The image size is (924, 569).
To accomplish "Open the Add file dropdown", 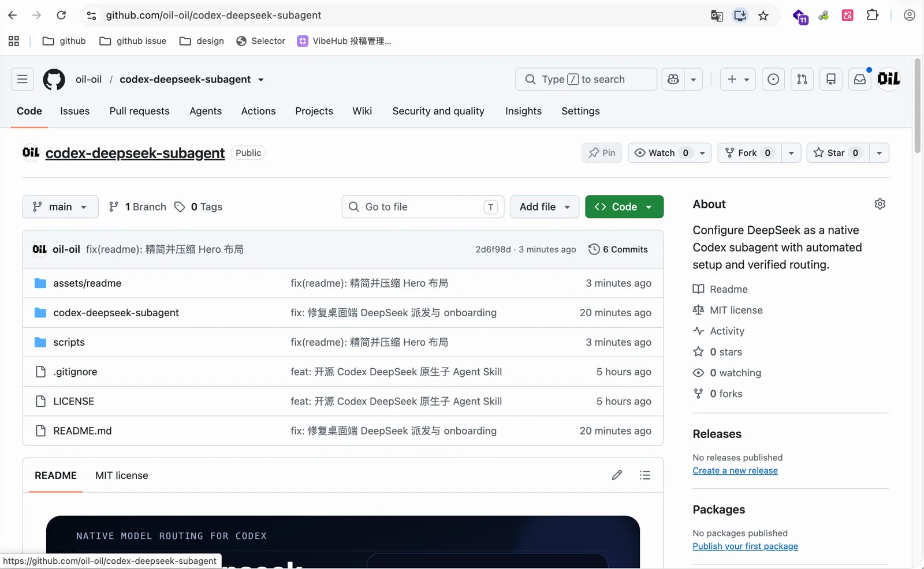I will [x=545, y=207].
